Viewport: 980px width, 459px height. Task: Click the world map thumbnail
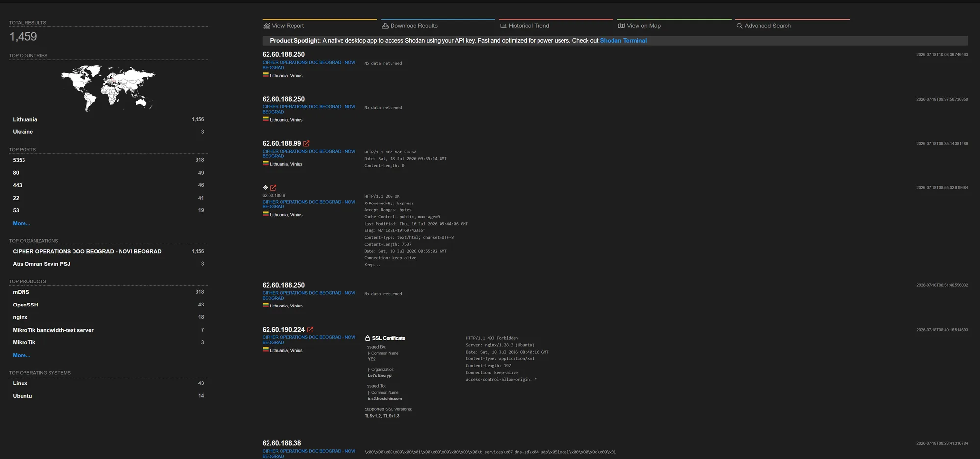108,88
